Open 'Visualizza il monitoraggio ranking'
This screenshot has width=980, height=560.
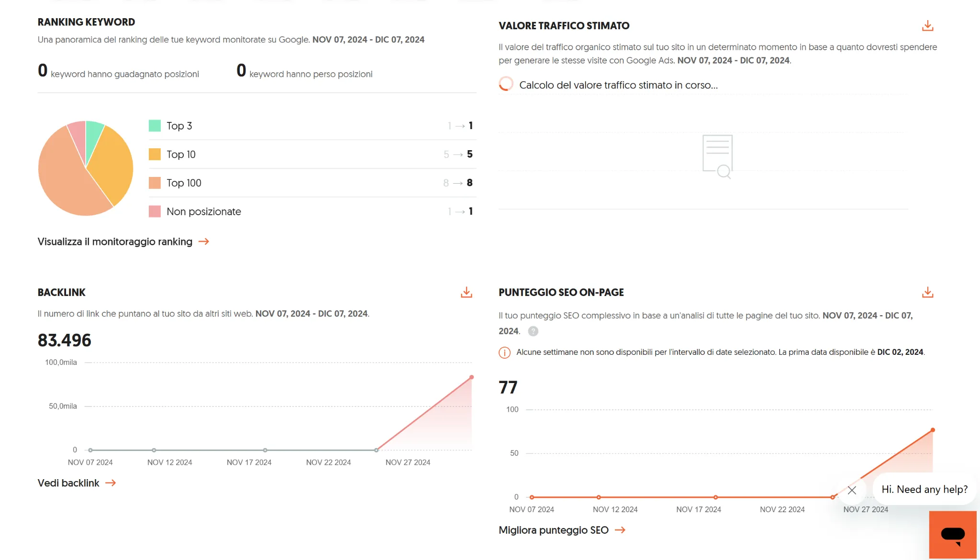point(114,242)
